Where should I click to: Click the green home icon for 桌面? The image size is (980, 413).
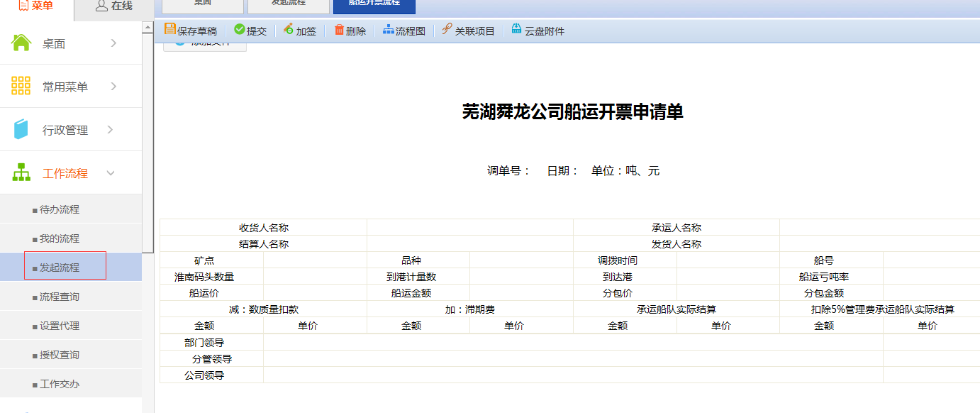pos(21,43)
